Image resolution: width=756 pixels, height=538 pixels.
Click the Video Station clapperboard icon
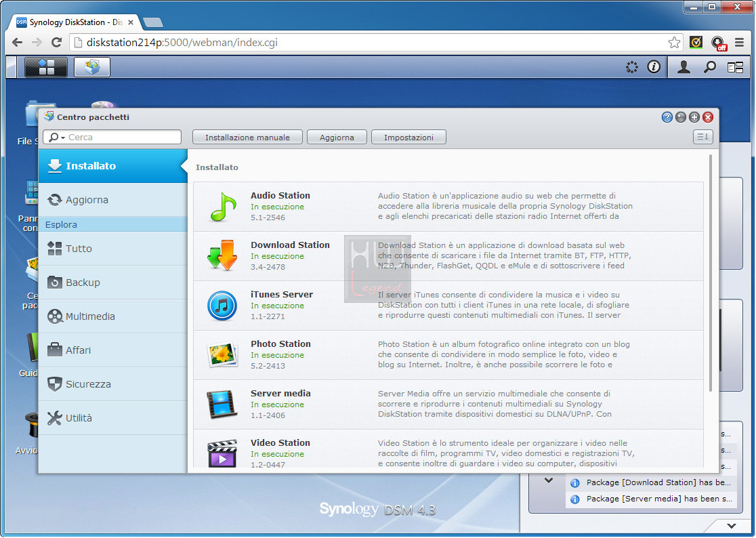pyautogui.click(x=222, y=453)
